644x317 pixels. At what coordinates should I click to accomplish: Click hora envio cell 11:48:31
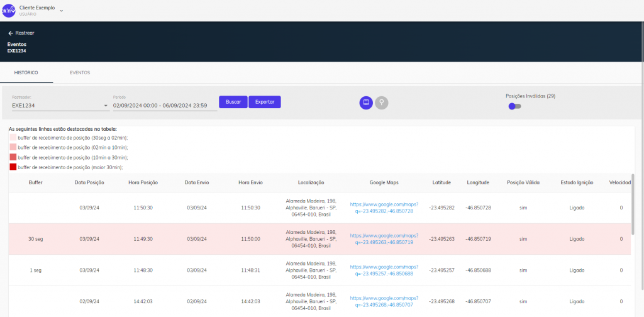point(250,270)
